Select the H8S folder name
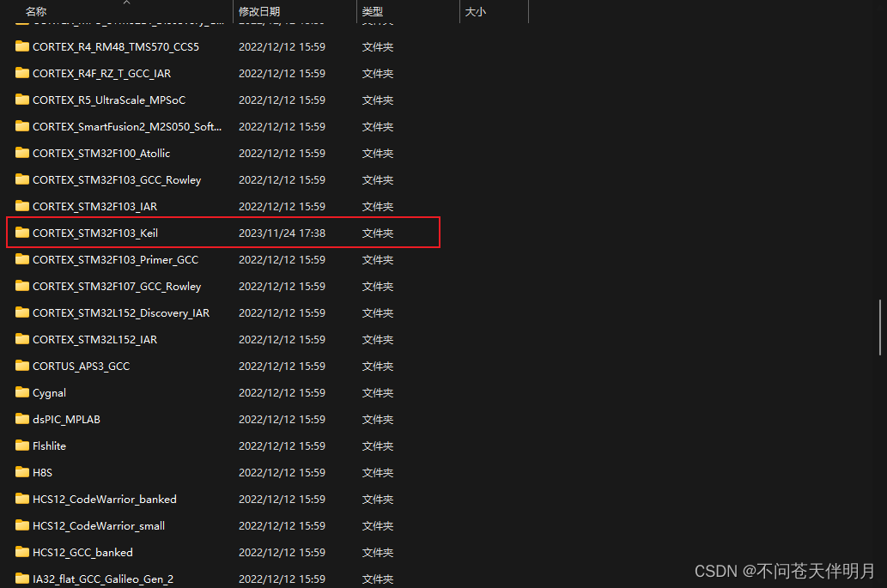This screenshot has width=887, height=588. (x=42, y=472)
